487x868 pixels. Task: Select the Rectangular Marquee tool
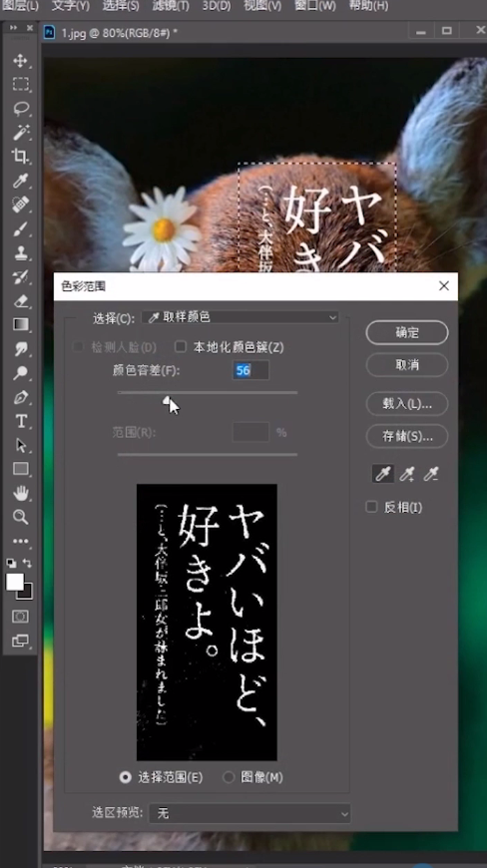point(21,84)
